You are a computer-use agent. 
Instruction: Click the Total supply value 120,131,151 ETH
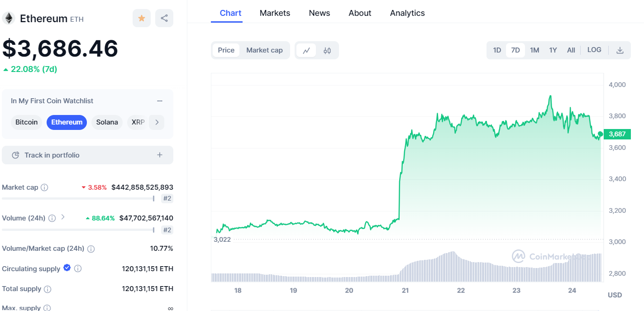click(148, 289)
